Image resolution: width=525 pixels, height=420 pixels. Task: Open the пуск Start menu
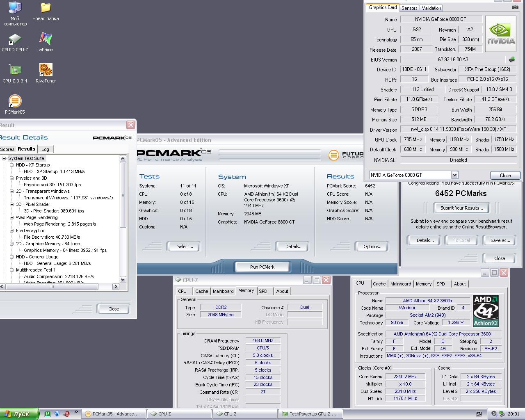coord(19,414)
